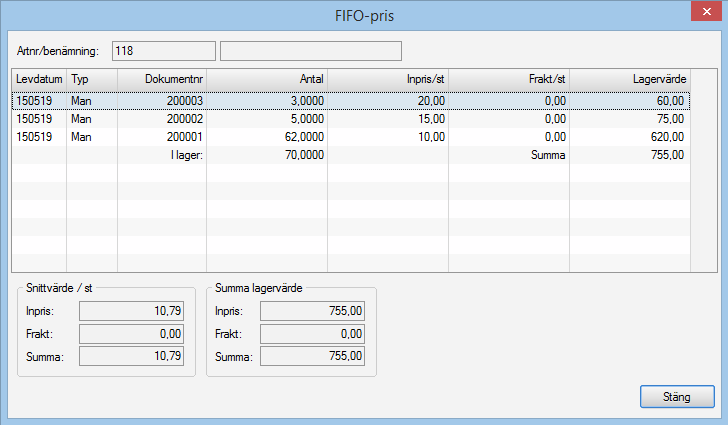Image resolution: width=728 pixels, height=425 pixels.
Task: Click the Snittvärde Inpris field showing 10,79
Action: pos(131,311)
